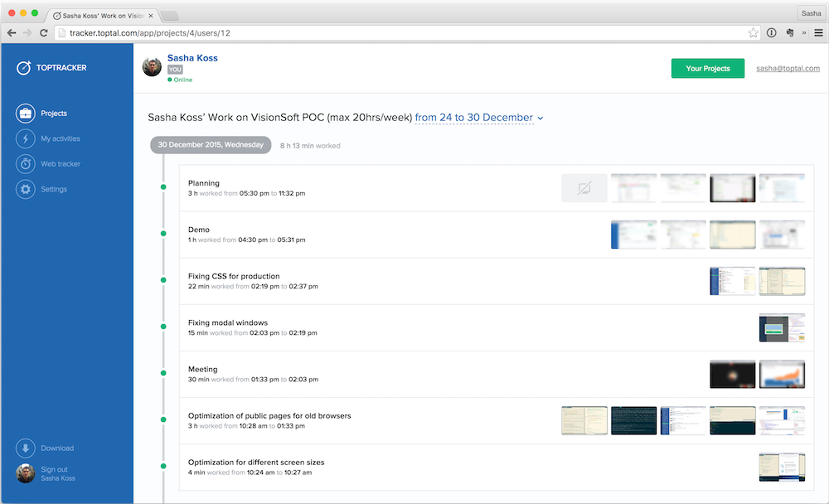829x504 pixels.
Task: Open first thumbnail in old browsers row
Action: [x=584, y=421]
